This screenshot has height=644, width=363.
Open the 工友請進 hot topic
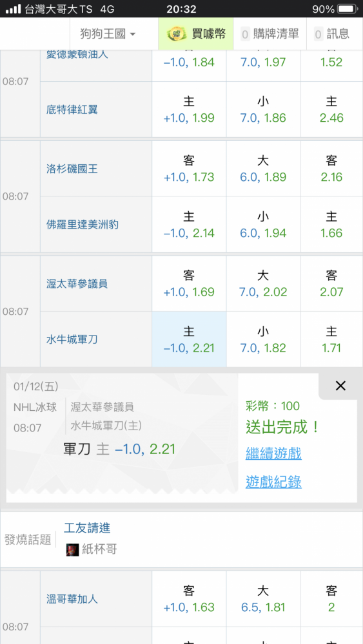pyautogui.click(x=87, y=528)
